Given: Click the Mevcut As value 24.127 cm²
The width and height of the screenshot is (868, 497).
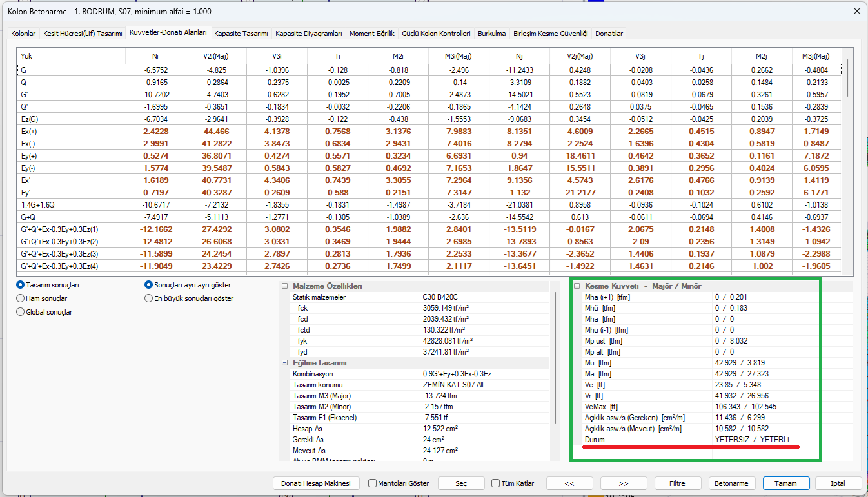Looking at the screenshot, I should (x=440, y=451).
